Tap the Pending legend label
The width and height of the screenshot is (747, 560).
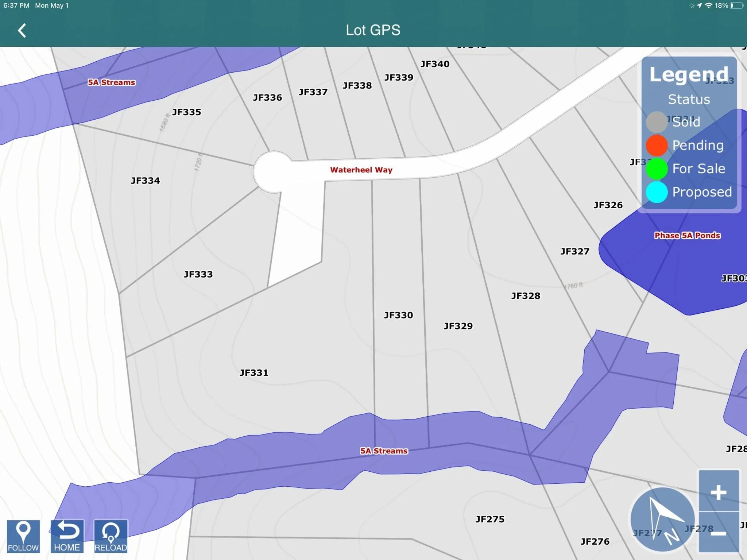point(698,145)
